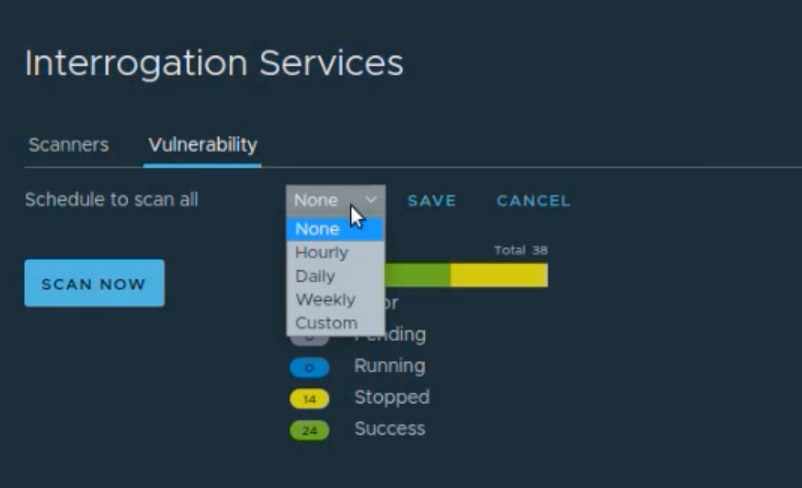802x488 pixels.
Task: Click the blue Running count badge
Action: click(309, 368)
